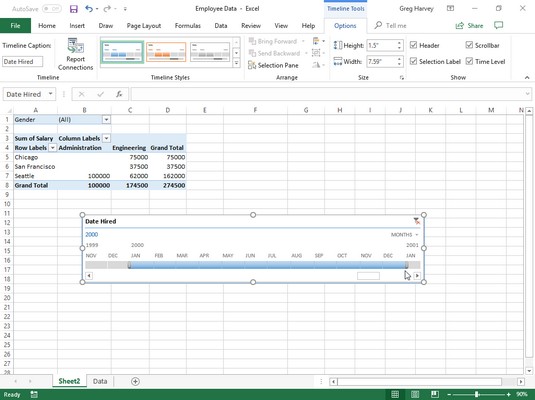This screenshot has width=535, height=400.
Task: Click the Undo arrow icon
Action: pos(89,9)
